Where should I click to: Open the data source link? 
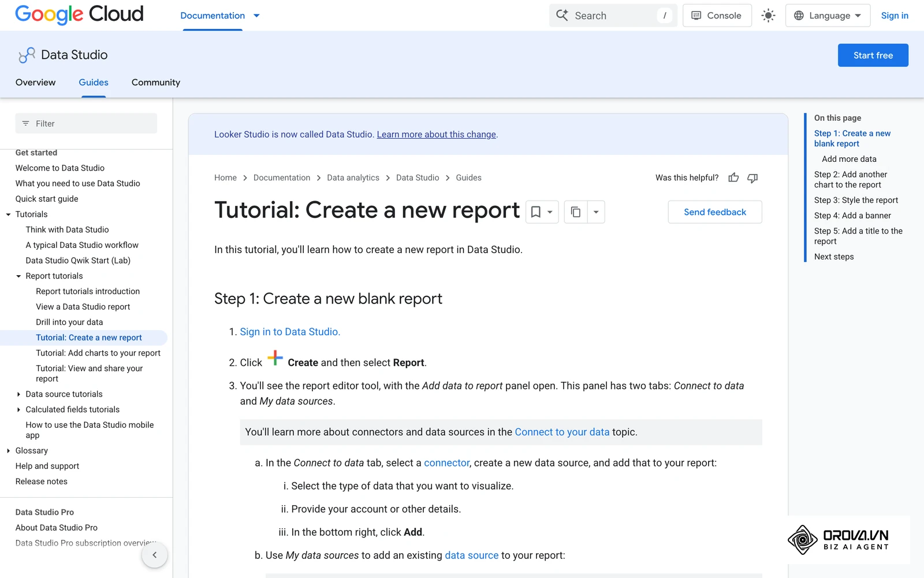point(471,555)
